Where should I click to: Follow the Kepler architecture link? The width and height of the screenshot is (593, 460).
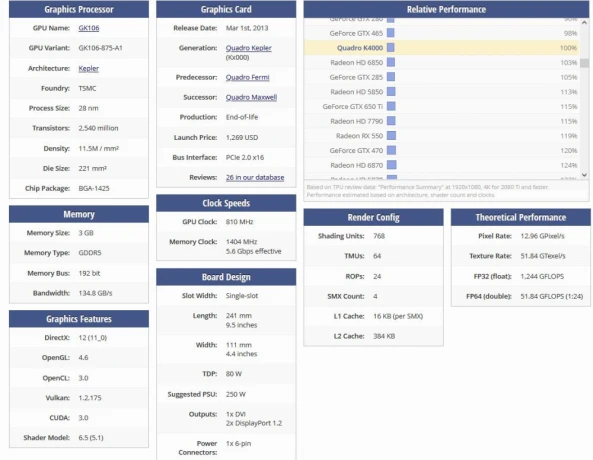click(88, 68)
